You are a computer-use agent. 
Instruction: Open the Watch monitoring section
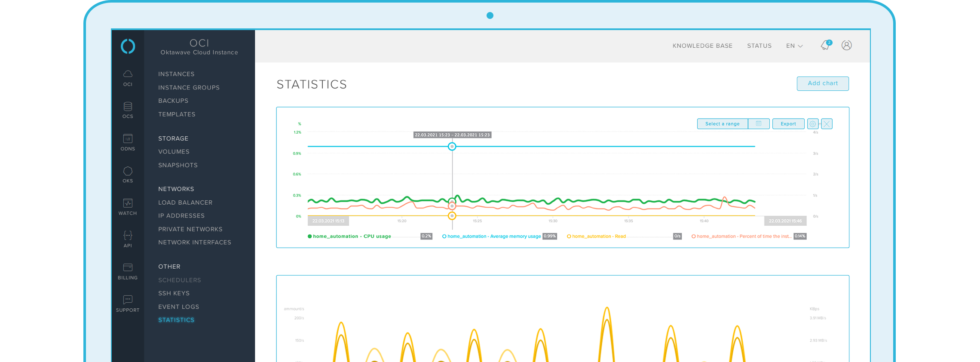(x=128, y=206)
